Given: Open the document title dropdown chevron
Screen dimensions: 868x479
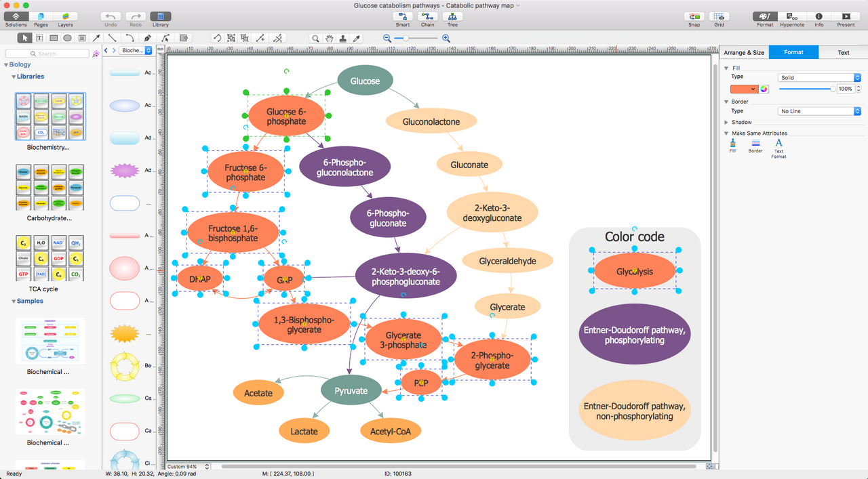Looking at the screenshot, I should click(x=517, y=5).
